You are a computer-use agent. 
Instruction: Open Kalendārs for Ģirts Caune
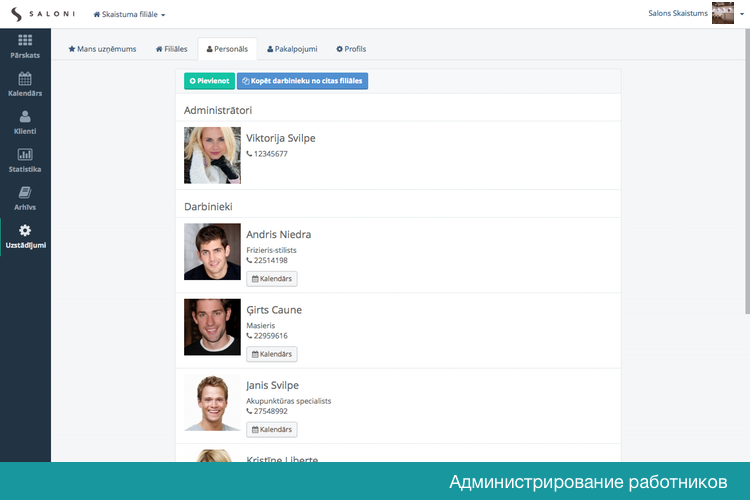(x=272, y=354)
